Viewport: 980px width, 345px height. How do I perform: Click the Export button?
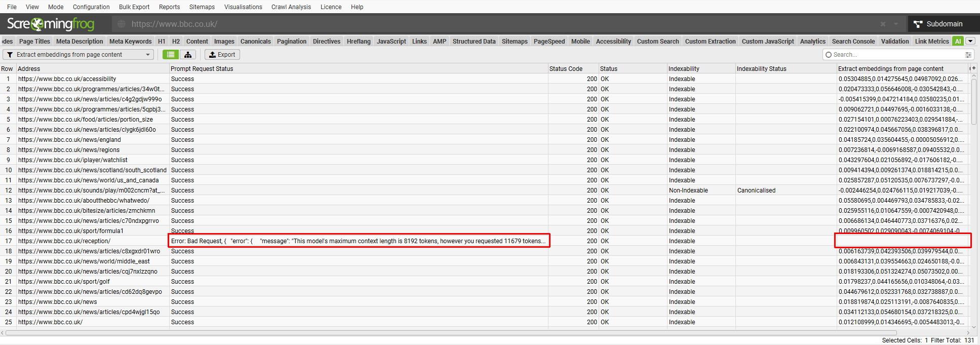click(222, 55)
